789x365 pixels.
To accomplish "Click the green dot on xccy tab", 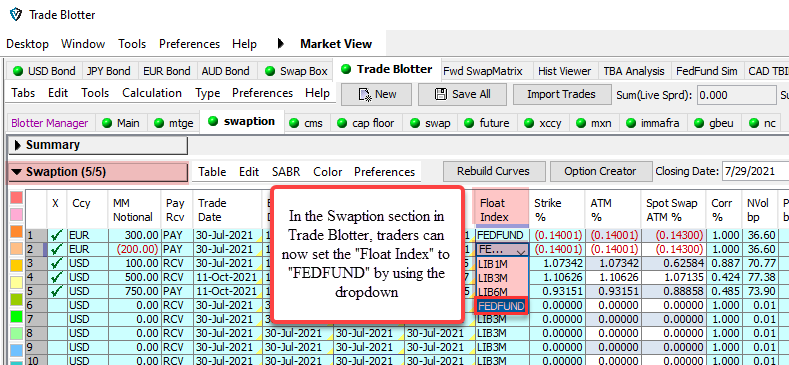I will [x=529, y=123].
